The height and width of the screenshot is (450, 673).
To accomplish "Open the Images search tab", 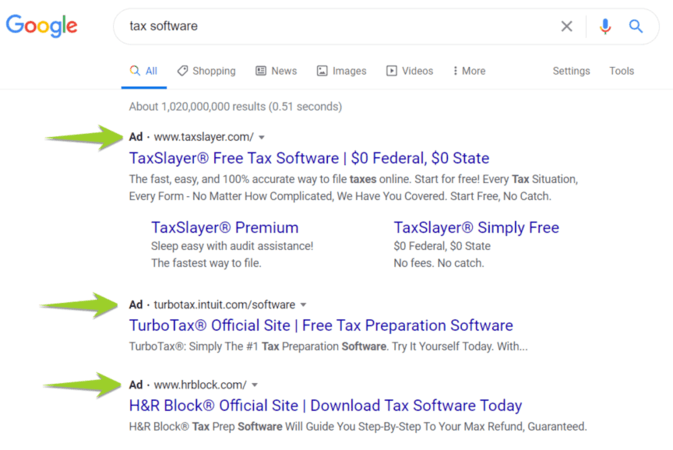I will 341,71.
